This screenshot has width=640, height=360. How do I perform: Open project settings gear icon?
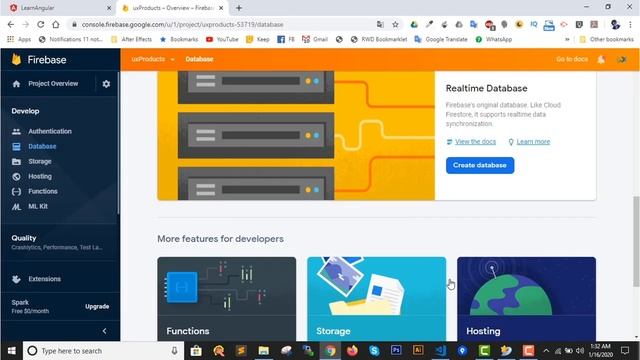click(x=106, y=84)
